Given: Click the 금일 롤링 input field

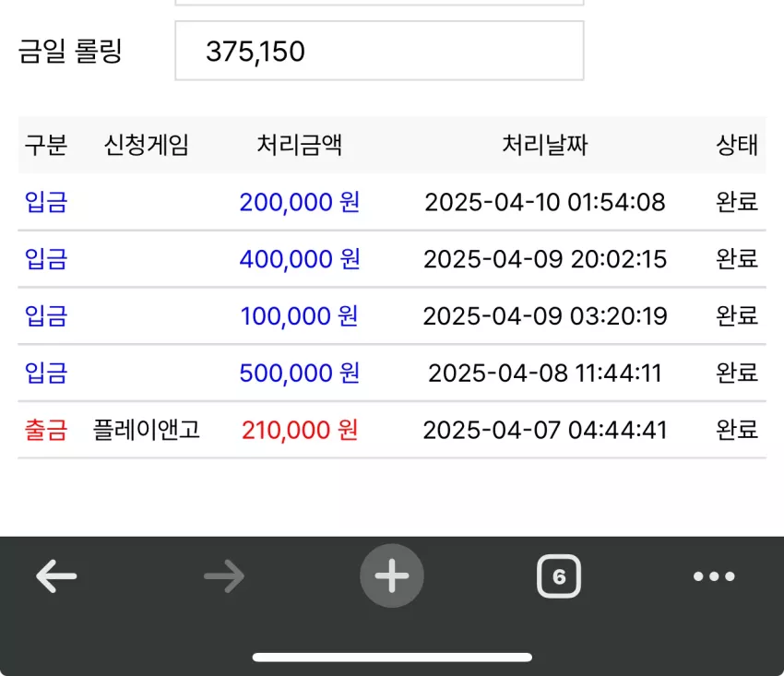Looking at the screenshot, I should (379, 51).
